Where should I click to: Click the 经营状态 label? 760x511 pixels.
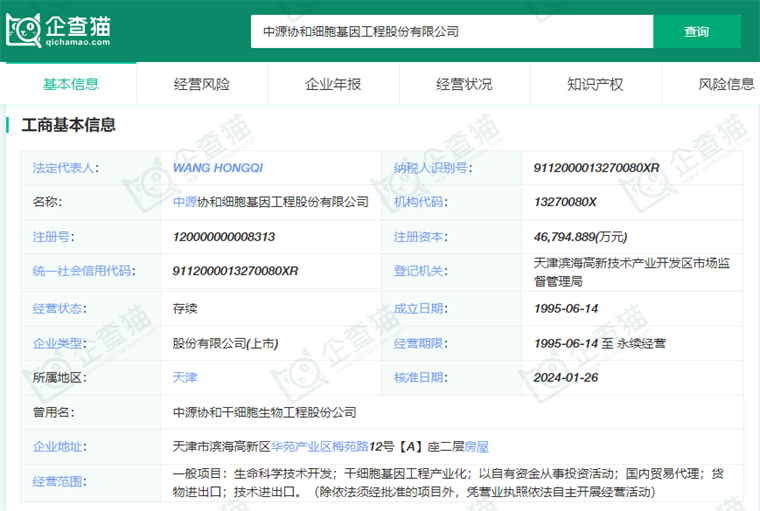click(x=59, y=308)
